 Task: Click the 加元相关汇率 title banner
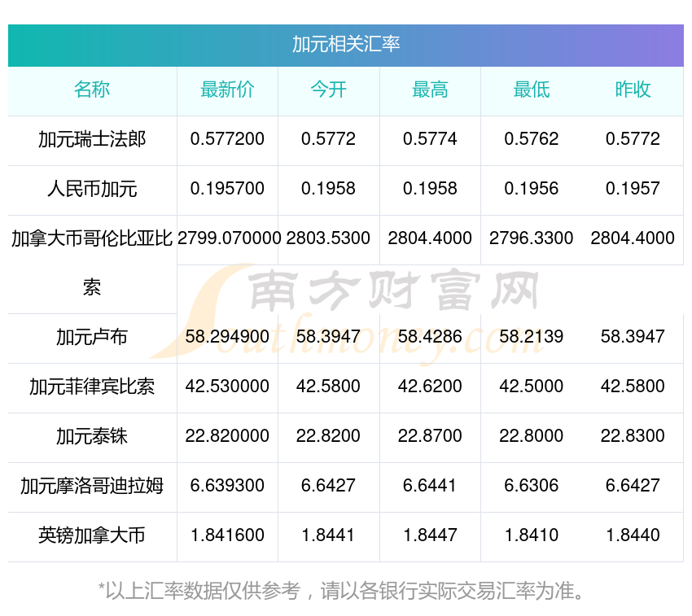(346, 44)
